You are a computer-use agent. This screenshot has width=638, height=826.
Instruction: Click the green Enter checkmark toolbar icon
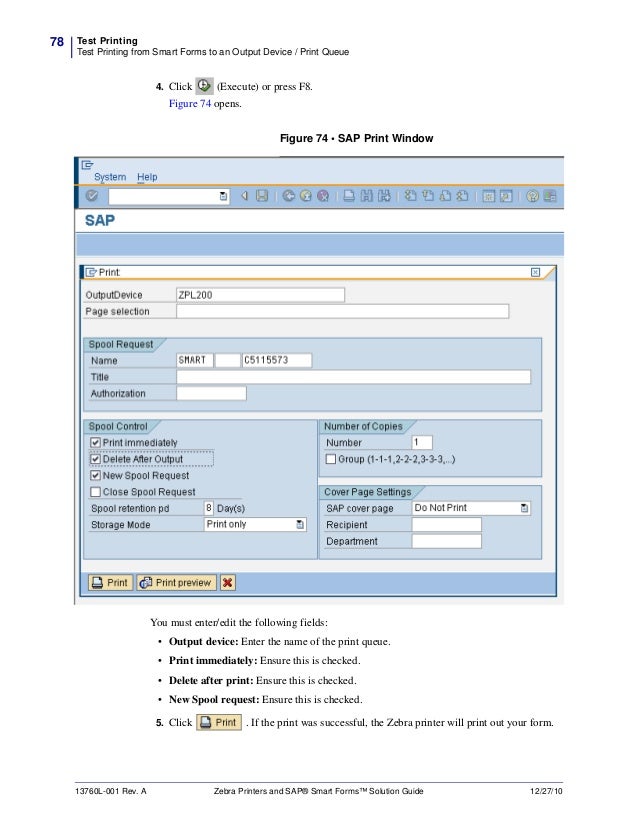pyautogui.click(x=92, y=196)
